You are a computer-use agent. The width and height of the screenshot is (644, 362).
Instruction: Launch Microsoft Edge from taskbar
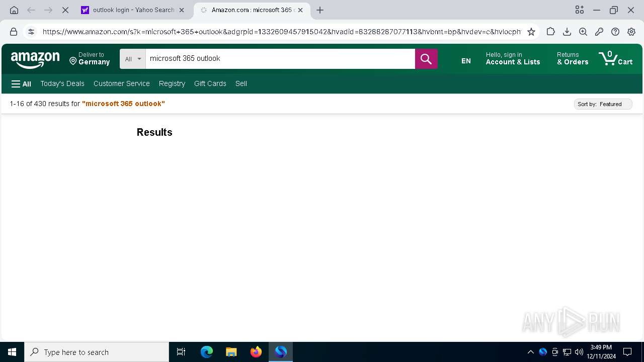tap(207, 352)
